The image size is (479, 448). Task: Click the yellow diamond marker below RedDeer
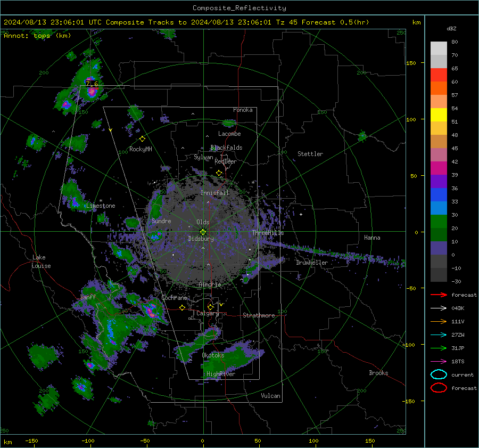[x=219, y=173]
